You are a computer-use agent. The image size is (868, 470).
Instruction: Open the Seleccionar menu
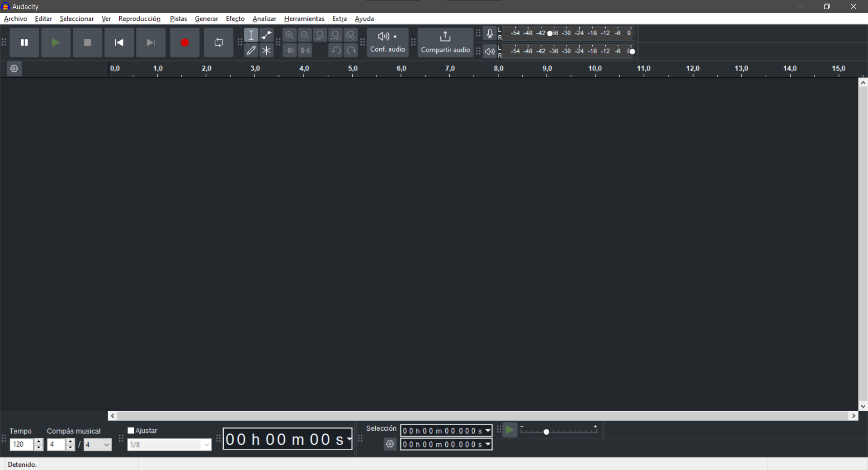77,19
